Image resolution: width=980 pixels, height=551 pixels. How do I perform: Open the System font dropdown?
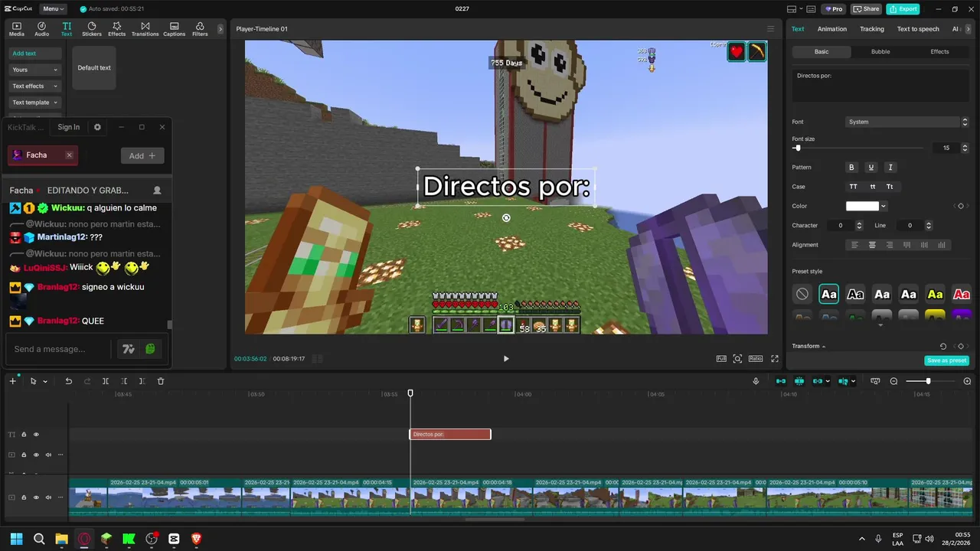point(907,122)
